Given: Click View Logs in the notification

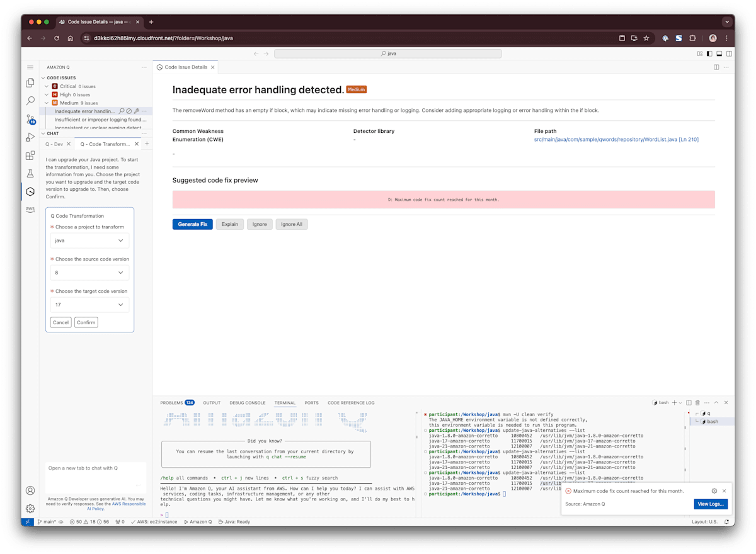Looking at the screenshot, I should click(x=711, y=504).
